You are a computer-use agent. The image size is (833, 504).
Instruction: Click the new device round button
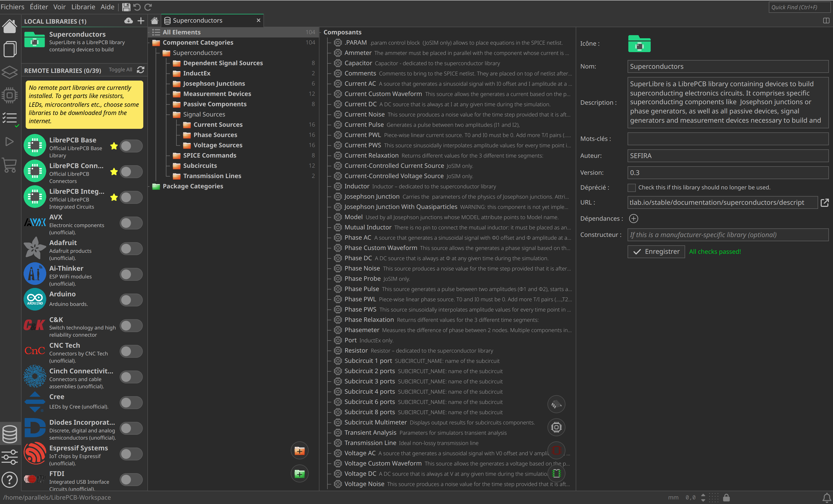(x=556, y=404)
